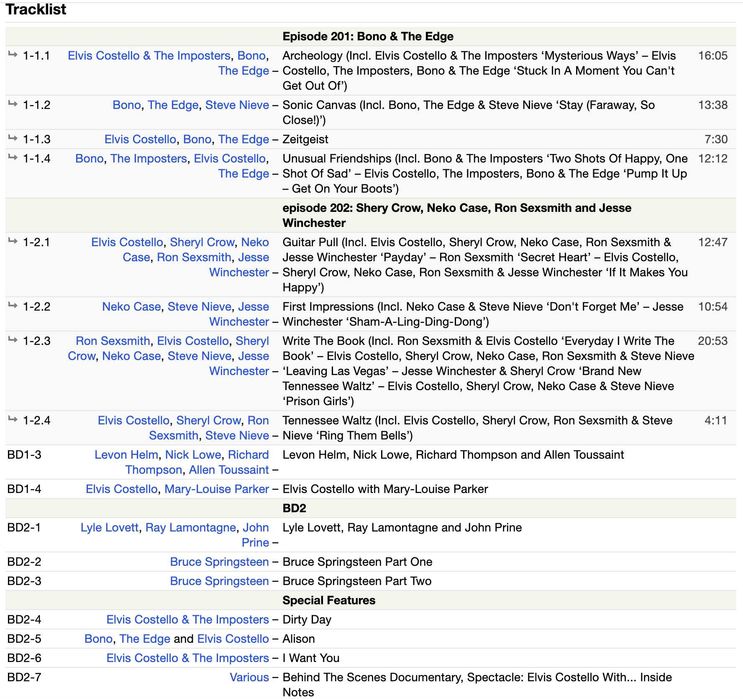Screen dimensions: 743x699
Task: Open Elvis Costello link in track 1-1.3
Action: tap(140, 139)
